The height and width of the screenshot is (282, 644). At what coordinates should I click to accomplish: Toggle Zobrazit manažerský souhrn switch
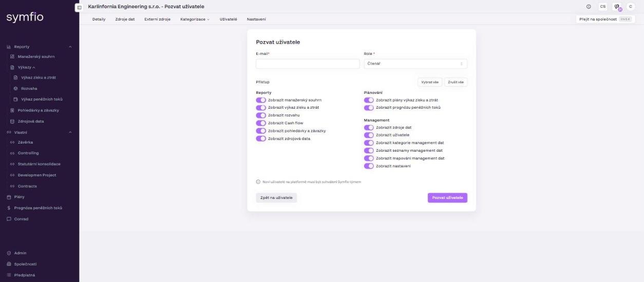pyautogui.click(x=261, y=100)
